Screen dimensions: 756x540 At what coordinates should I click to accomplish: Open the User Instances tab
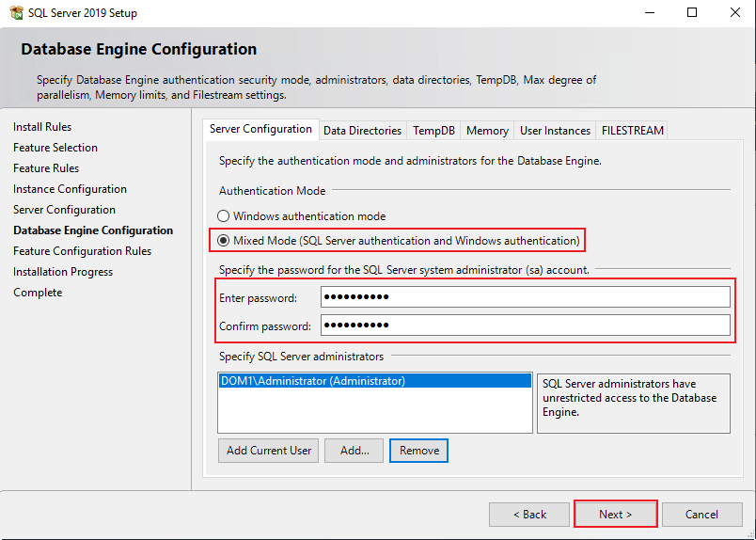tap(555, 131)
